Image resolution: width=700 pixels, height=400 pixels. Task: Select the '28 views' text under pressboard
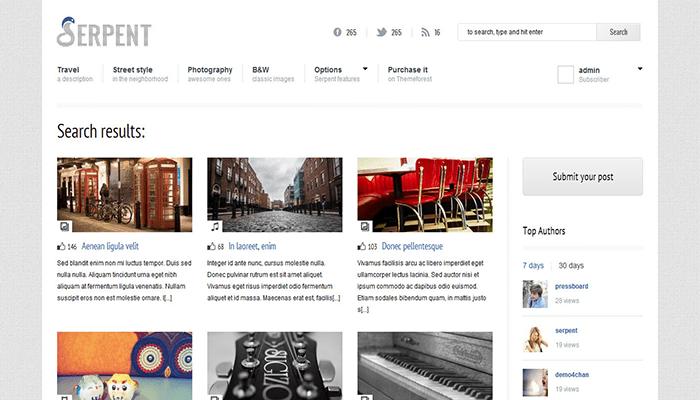pos(567,300)
